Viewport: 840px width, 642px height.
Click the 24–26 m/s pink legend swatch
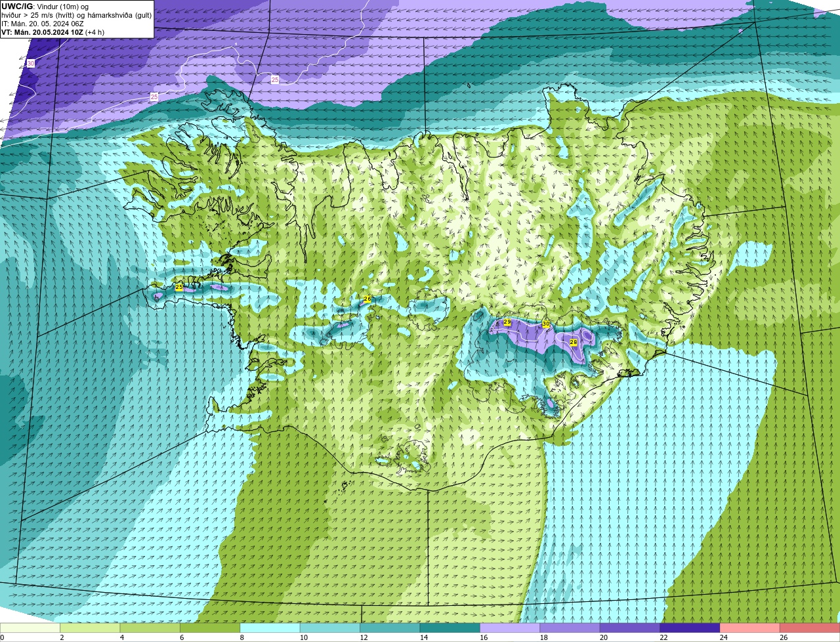pos(750,628)
